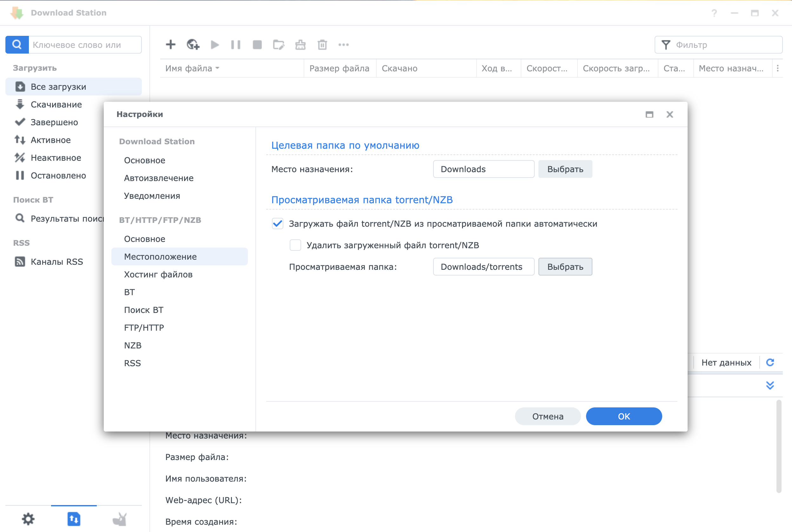The height and width of the screenshot is (532, 792).
Task: Open the more actions ellipsis menu
Action: (343, 44)
